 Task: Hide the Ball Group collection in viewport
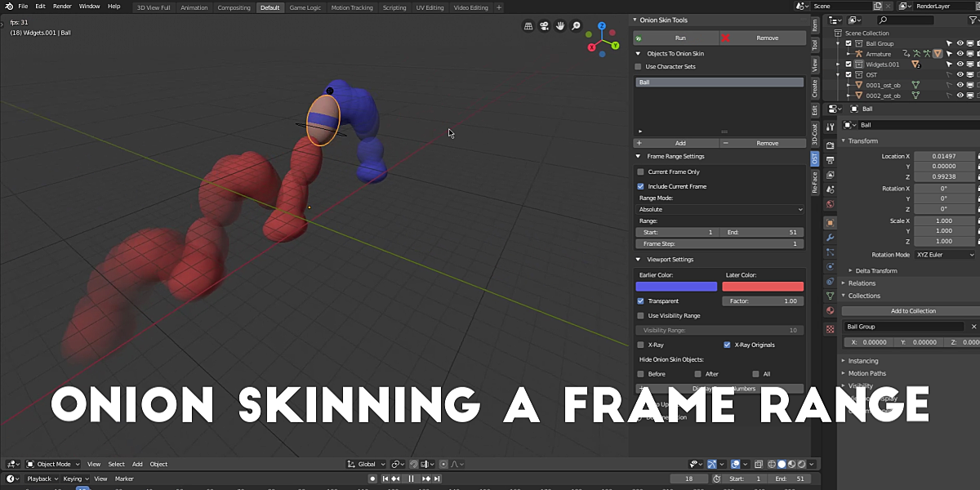point(961,43)
